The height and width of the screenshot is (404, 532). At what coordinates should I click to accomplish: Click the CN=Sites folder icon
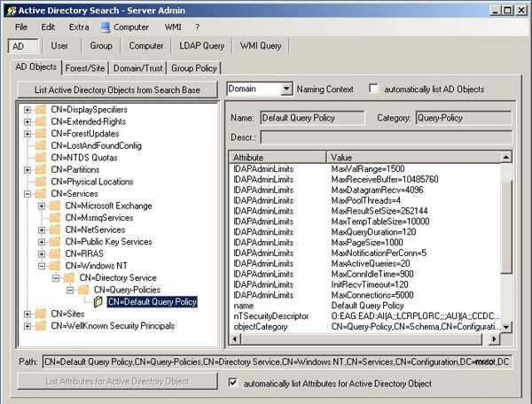[x=42, y=314]
